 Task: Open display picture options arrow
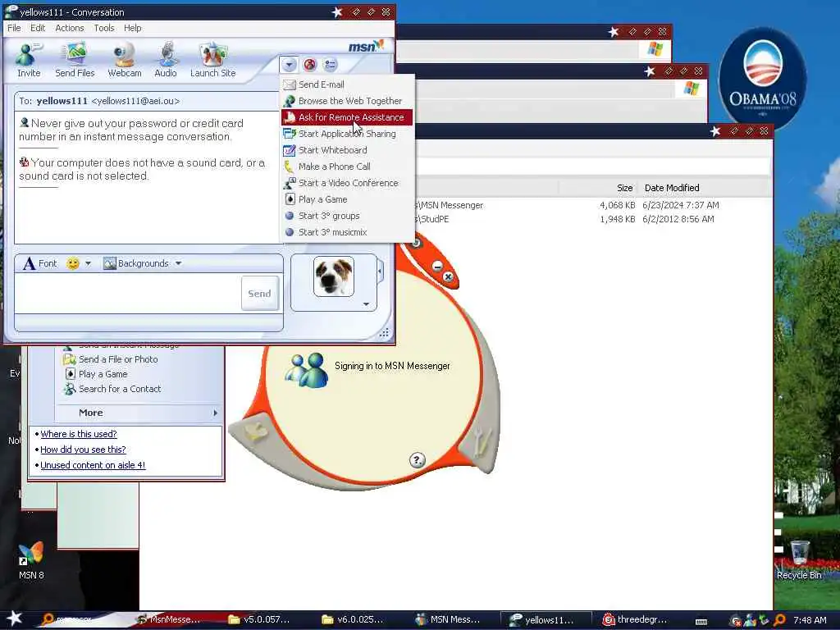(366, 304)
